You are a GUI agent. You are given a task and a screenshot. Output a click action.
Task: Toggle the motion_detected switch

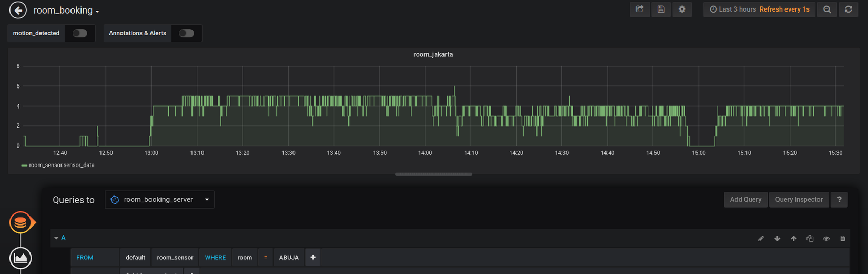click(x=80, y=33)
